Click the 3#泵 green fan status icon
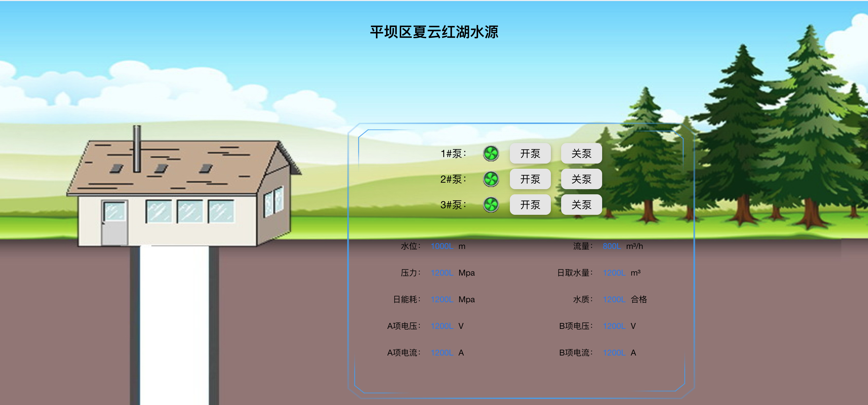The width and height of the screenshot is (868, 405). (491, 205)
